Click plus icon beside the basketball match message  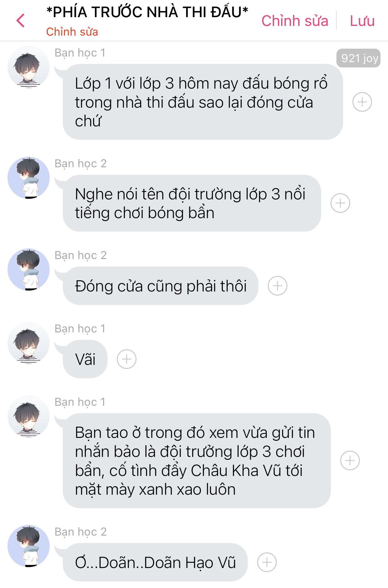pos(362,102)
